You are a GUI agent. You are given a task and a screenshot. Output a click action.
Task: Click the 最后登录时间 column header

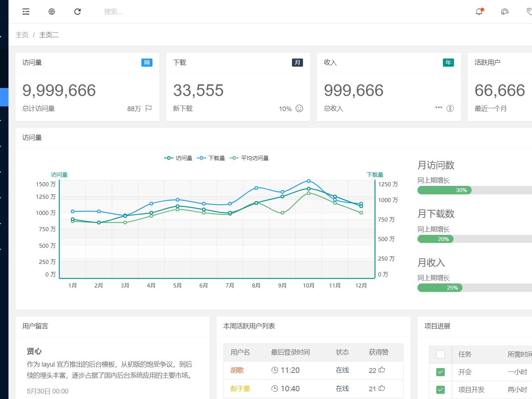coord(290,352)
